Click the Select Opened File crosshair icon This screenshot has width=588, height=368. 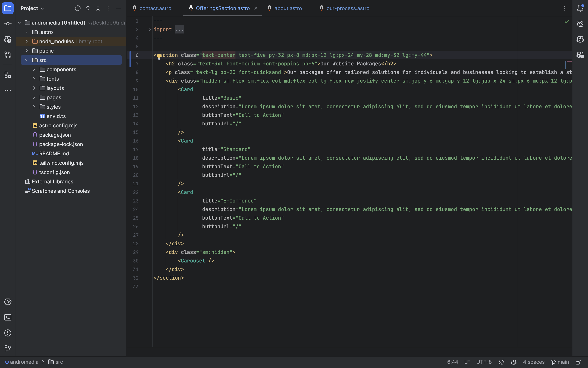click(78, 8)
